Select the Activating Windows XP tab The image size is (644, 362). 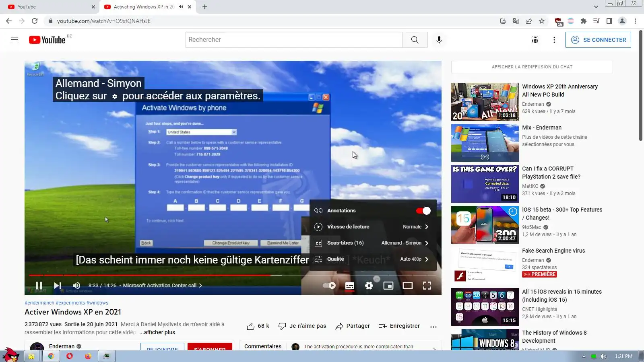148,7
